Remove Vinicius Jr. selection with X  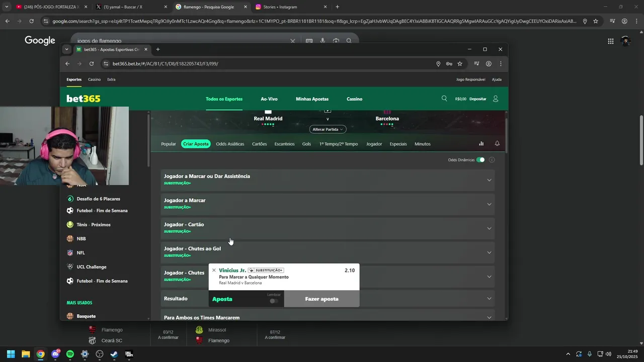click(x=214, y=270)
